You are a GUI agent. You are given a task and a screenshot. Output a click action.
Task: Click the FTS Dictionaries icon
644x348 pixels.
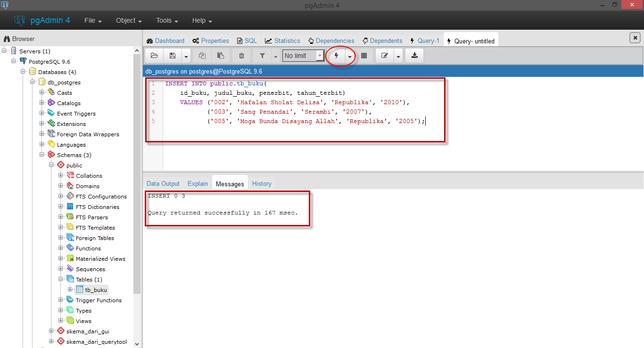[x=70, y=207]
